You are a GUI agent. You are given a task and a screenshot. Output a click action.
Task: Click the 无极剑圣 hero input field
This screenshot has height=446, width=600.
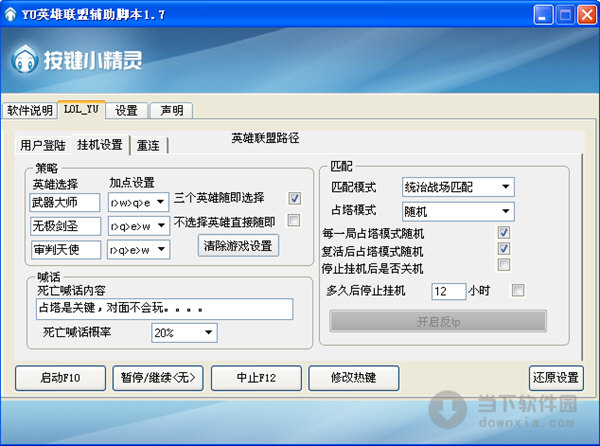coord(65,226)
